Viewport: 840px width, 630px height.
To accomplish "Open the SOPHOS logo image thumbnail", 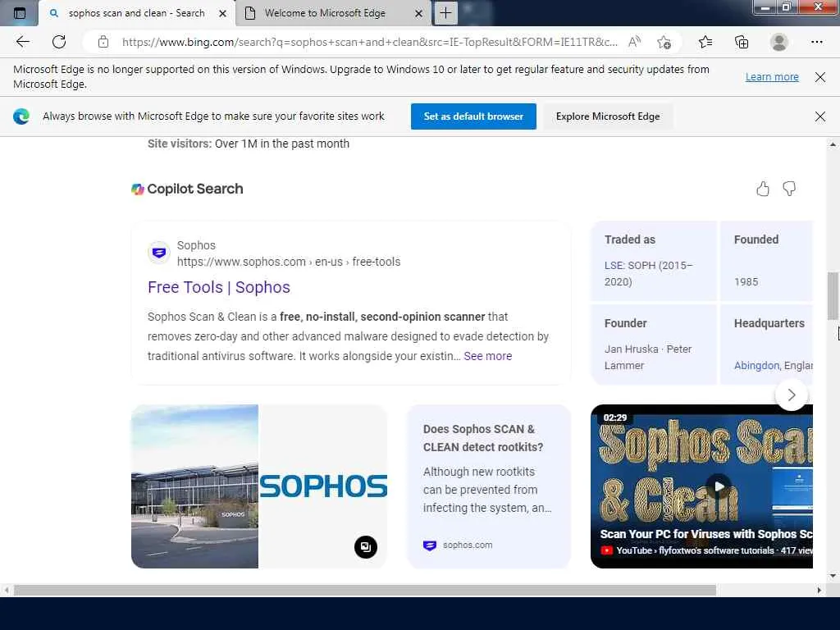I will pyautogui.click(x=323, y=486).
